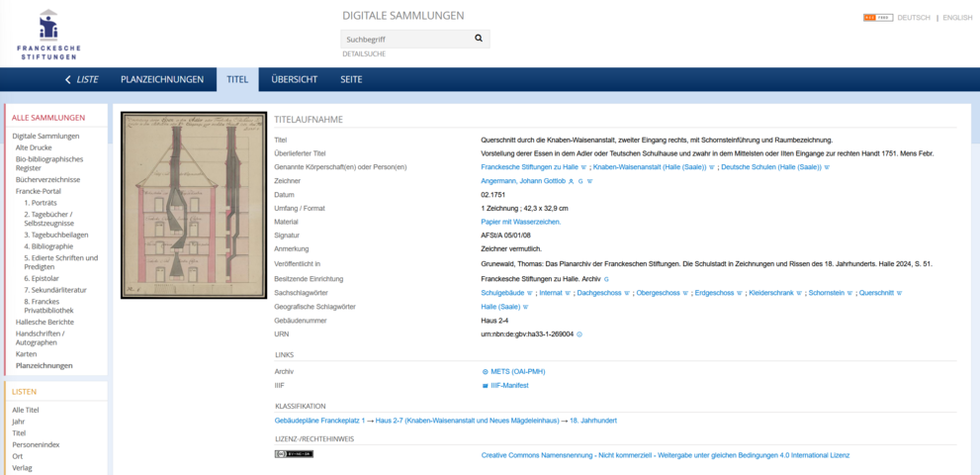Click the RSS feed badge
Screen dimensions: 980x475
tap(878, 18)
